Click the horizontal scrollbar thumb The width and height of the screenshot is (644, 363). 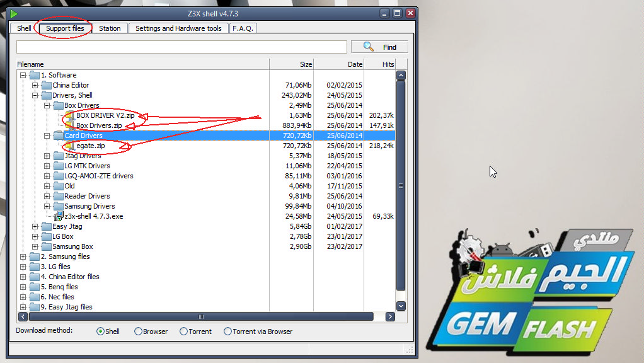click(x=201, y=316)
